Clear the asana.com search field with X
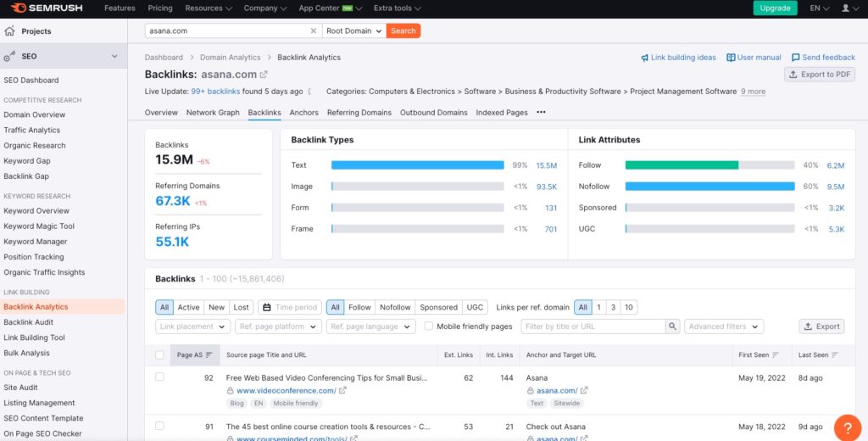This screenshot has height=441, width=868. click(314, 31)
